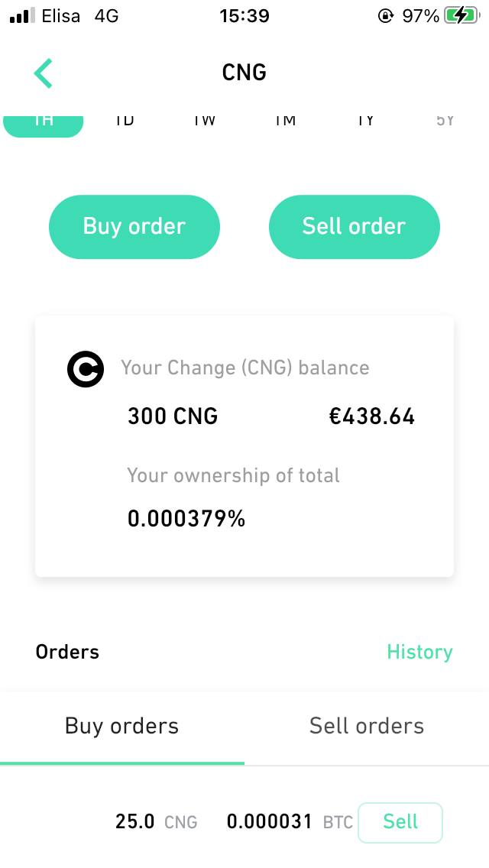The height and width of the screenshot is (868, 489).
Task: Click the Change coin logo icon
Action: pos(85,369)
